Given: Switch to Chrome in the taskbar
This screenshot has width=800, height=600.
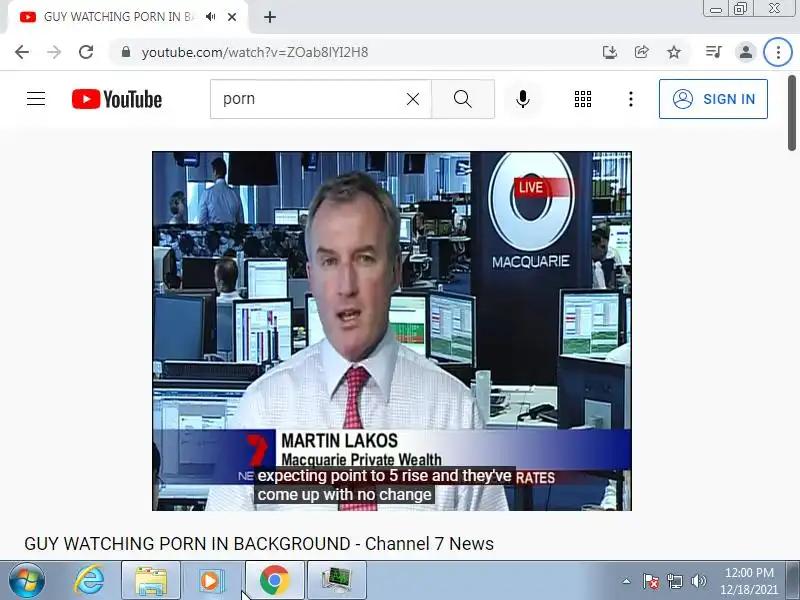Looking at the screenshot, I should tap(274, 580).
